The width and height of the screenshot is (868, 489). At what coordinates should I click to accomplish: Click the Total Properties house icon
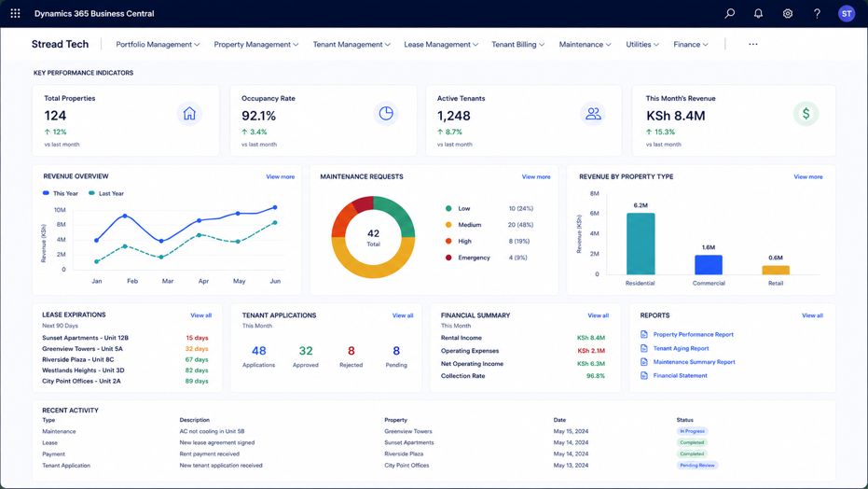[x=189, y=114]
